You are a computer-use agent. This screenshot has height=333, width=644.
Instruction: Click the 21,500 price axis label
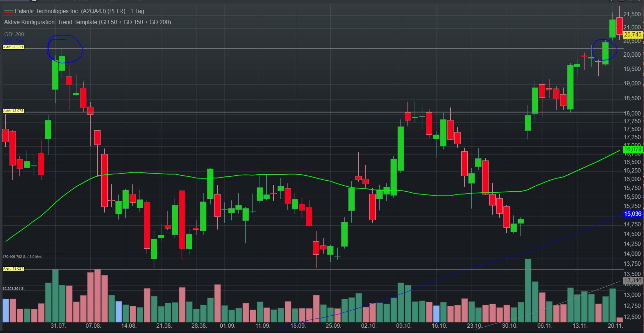[632, 15]
